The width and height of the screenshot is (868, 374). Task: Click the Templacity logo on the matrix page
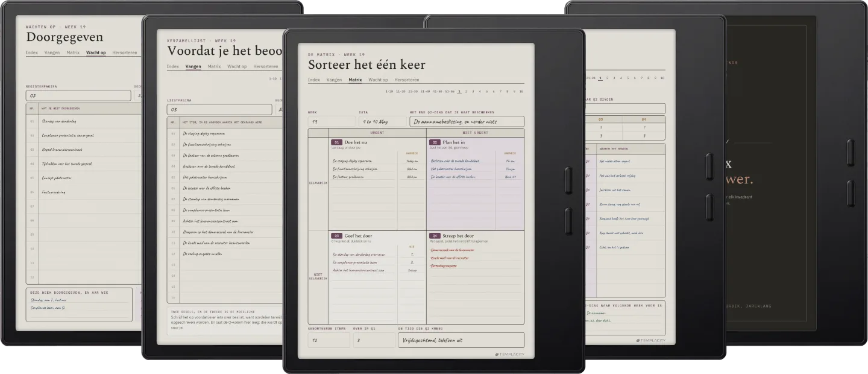(509, 354)
